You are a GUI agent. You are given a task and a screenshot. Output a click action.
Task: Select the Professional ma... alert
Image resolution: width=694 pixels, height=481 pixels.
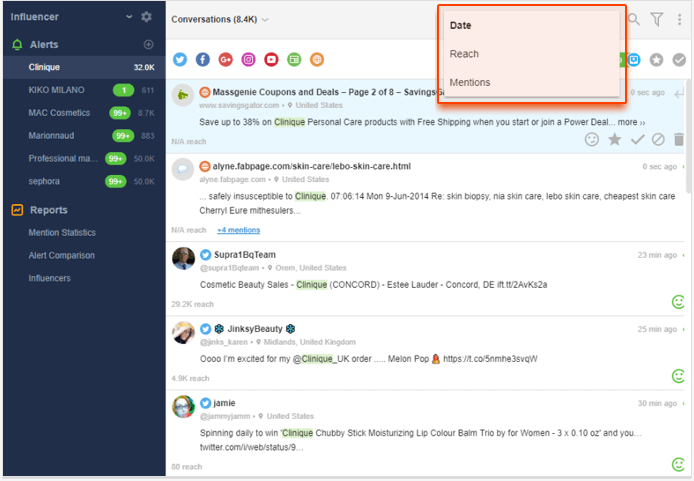click(85, 158)
